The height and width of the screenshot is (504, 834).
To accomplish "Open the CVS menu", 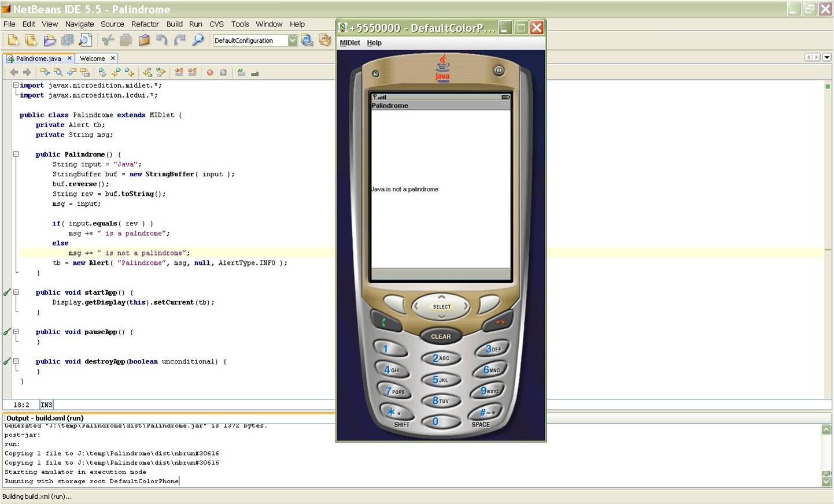I will [216, 24].
